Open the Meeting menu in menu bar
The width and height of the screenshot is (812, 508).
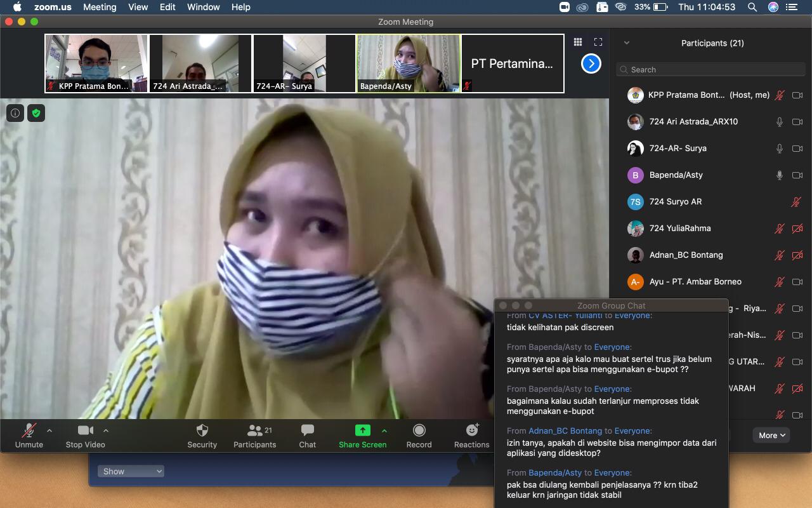click(100, 7)
